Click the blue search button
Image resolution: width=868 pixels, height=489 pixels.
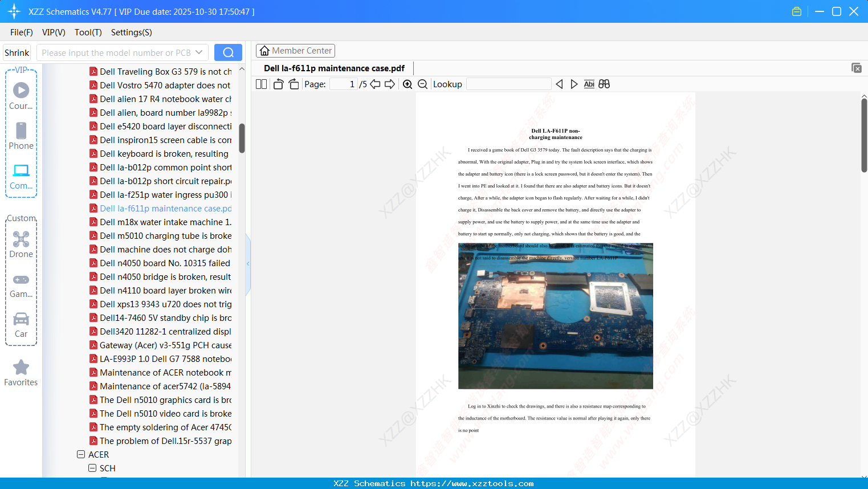228,52
